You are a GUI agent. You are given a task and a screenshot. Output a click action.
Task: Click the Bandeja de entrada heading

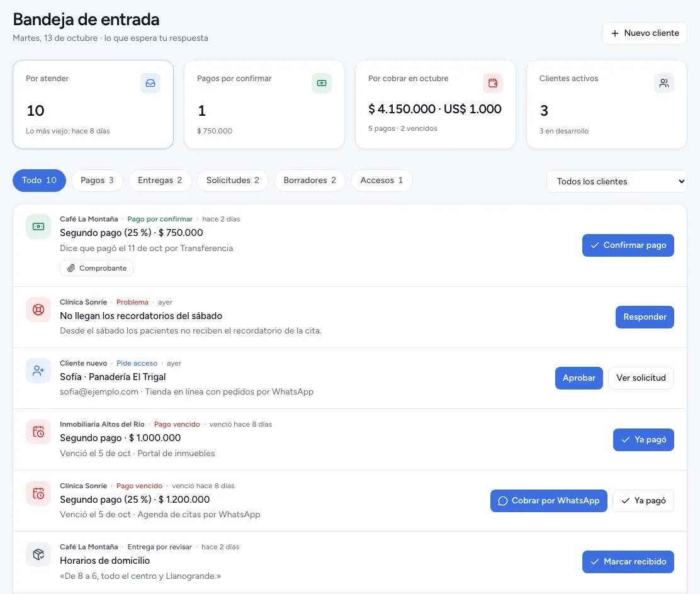pyautogui.click(x=86, y=20)
